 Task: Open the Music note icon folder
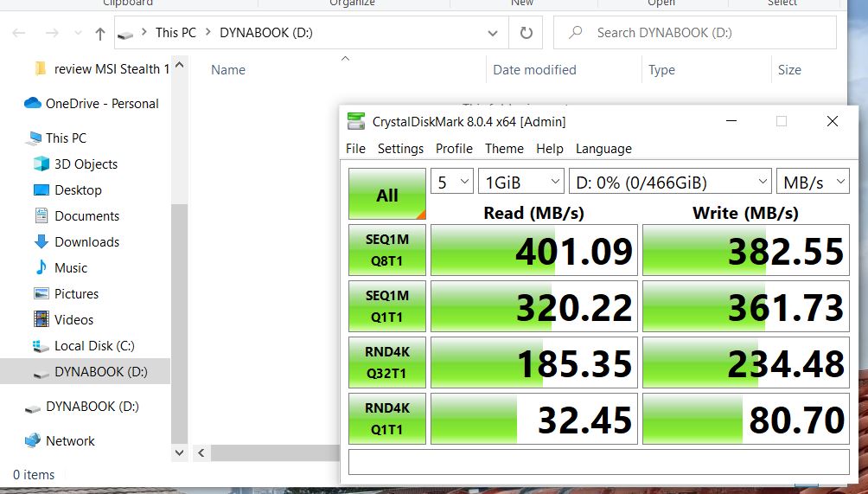[x=41, y=267]
